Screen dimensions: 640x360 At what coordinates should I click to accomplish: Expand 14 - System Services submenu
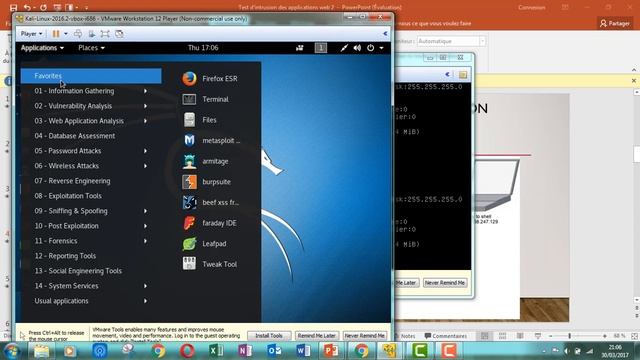pyautogui.click(x=145, y=286)
